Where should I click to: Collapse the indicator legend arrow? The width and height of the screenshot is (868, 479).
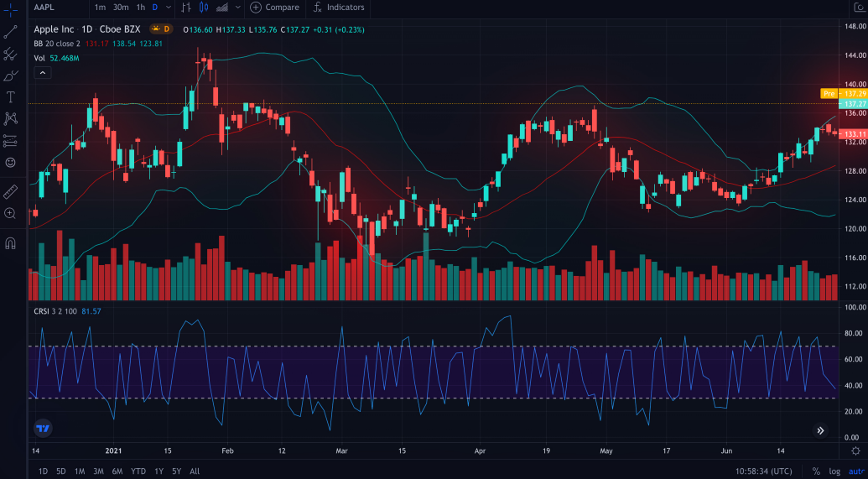coord(43,72)
